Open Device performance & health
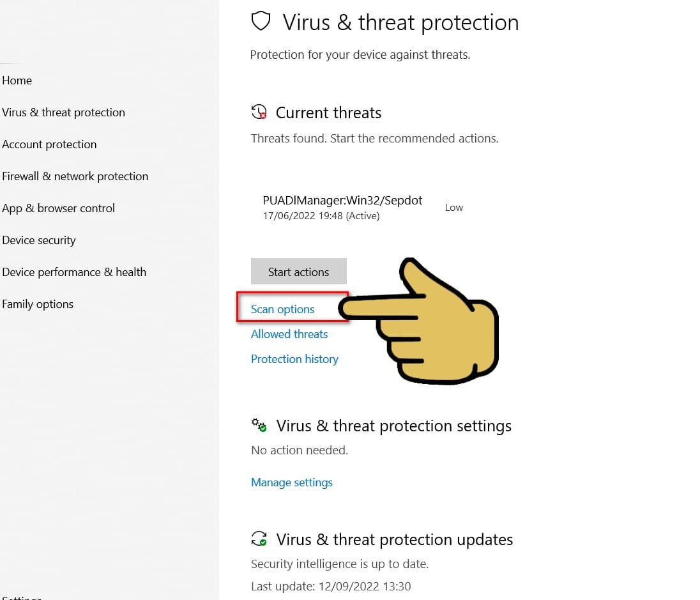This screenshot has width=700, height=600. [74, 272]
